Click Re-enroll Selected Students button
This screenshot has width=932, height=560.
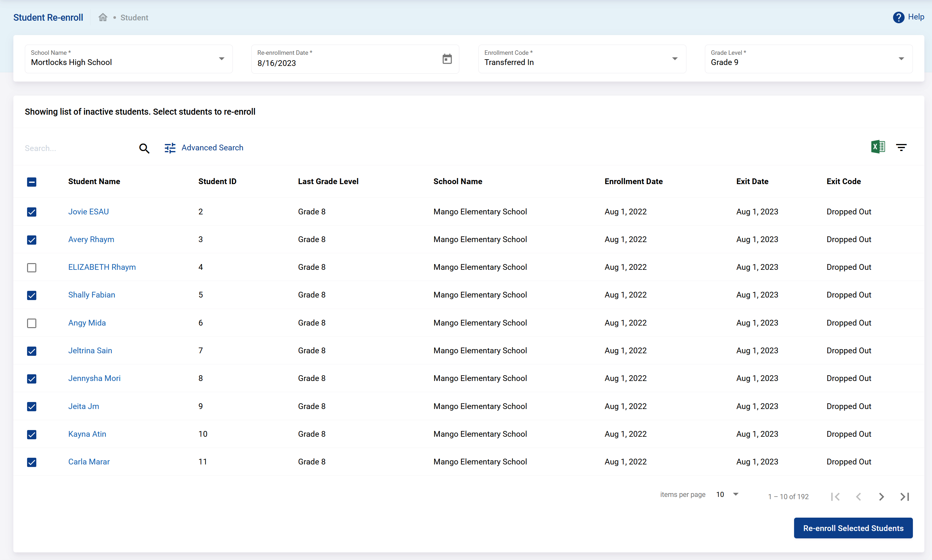(x=853, y=528)
